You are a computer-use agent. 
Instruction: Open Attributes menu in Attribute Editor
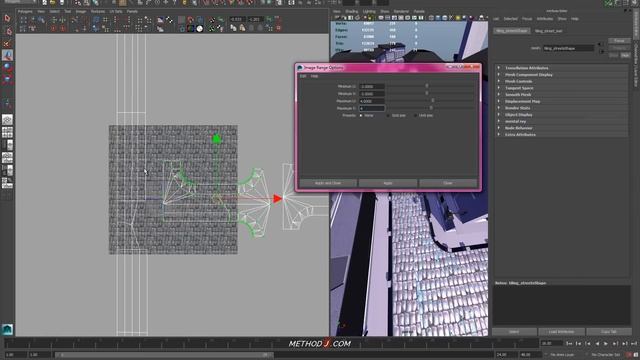tap(545, 19)
